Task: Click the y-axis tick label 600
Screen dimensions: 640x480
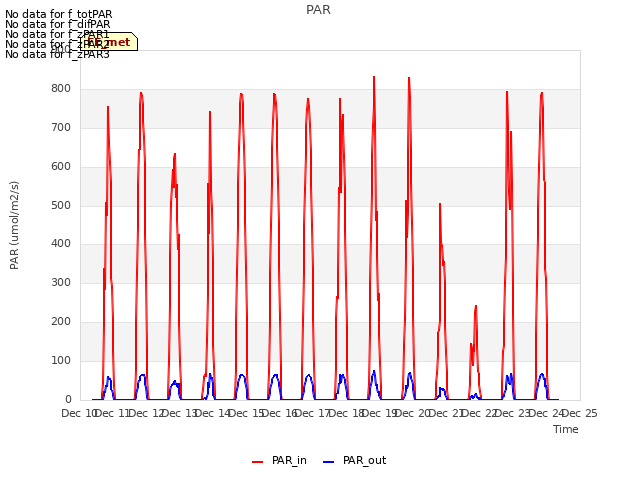Action: click(61, 167)
